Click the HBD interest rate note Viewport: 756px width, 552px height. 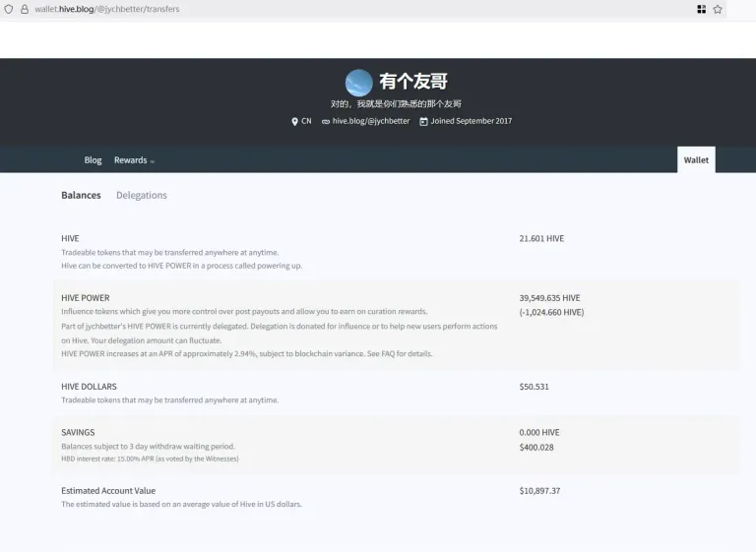tap(150, 459)
